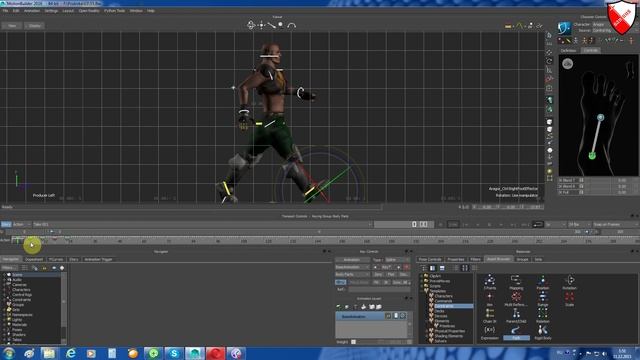Switch to the Definition tab in Character Controls
This screenshot has height=360, width=640.
coord(569,50)
